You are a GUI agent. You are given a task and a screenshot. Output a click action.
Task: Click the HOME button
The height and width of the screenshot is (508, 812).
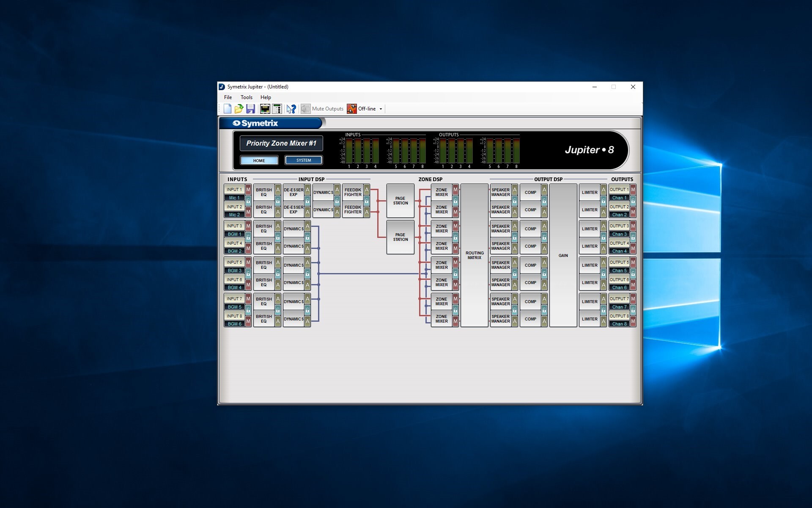(259, 160)
